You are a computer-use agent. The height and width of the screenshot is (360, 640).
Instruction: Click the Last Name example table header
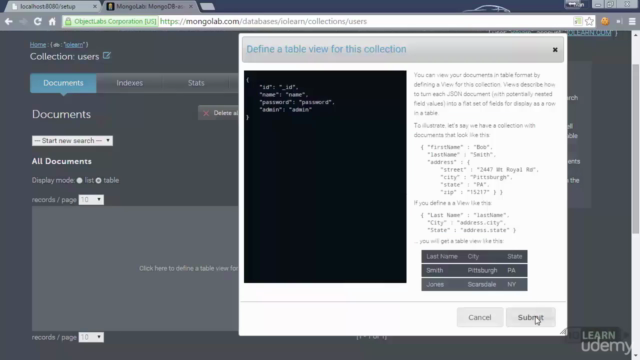(442, 256)
